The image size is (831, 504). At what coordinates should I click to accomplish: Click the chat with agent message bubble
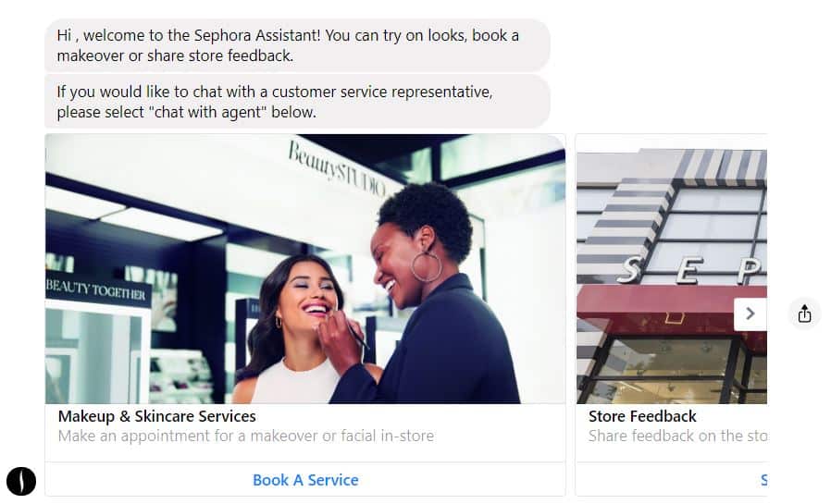point(297,101)
